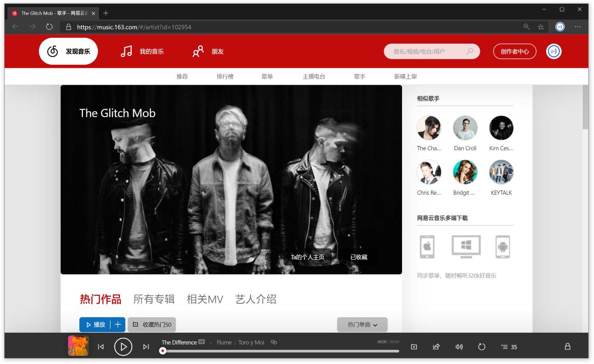Reload the page with refresh icon

pos(49,27)
